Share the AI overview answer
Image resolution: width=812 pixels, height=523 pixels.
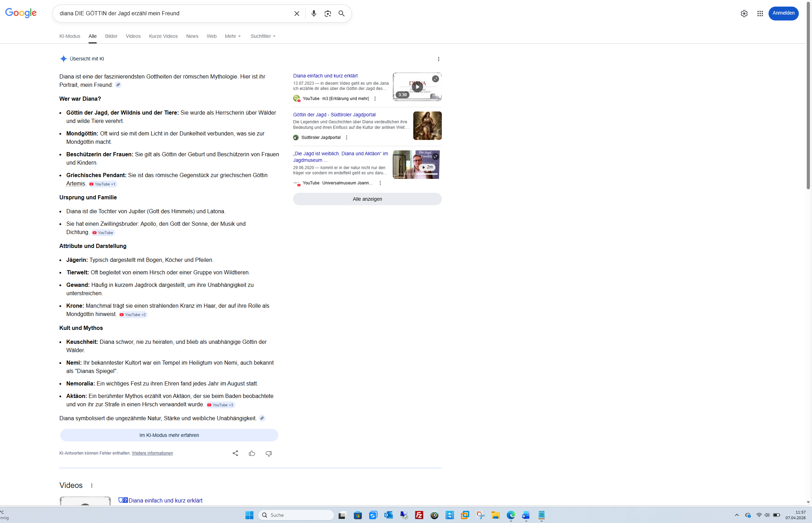tap(235, 453)
